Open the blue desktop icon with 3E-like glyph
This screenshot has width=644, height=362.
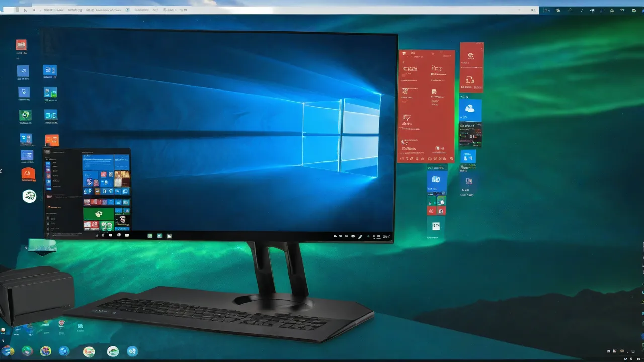click(x=51, y=116)
